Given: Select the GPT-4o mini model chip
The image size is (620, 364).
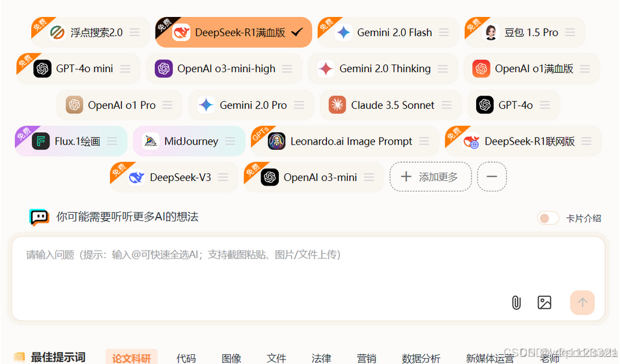Looking at the screenshot, I should 78,69.
